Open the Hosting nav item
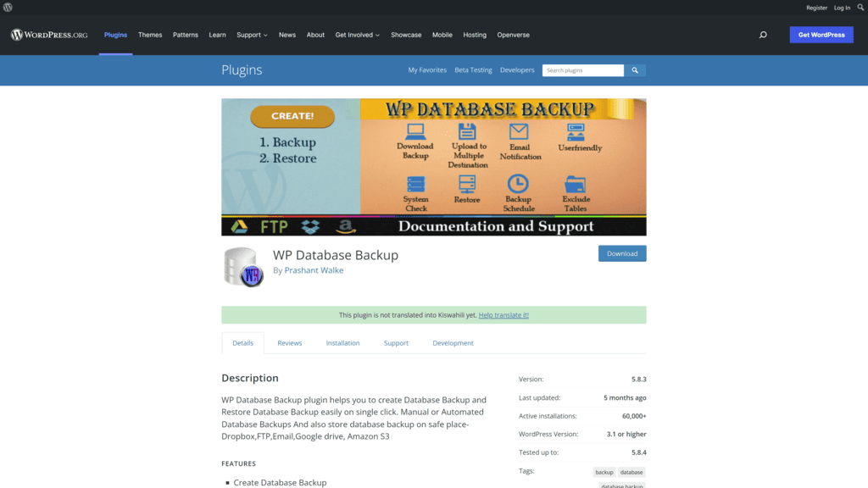 point(475,35)
